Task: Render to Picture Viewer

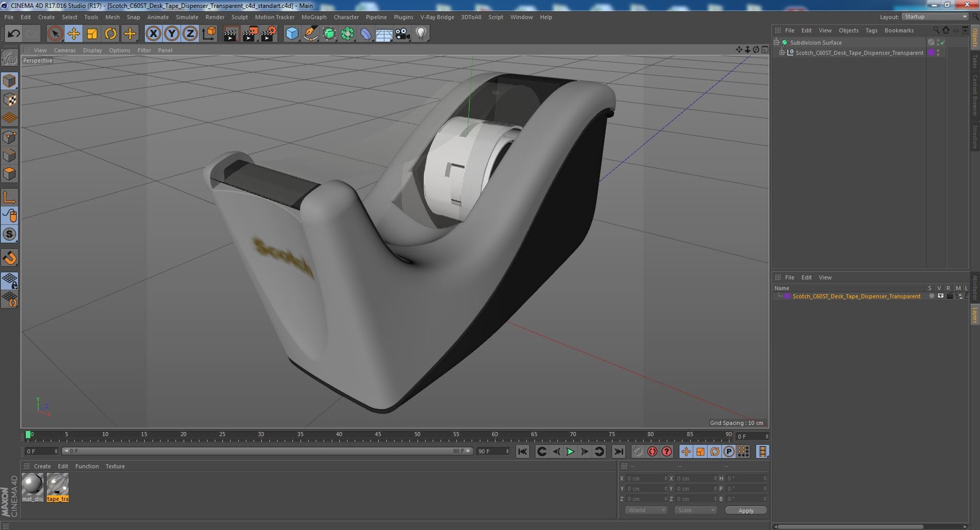Action: coord(250,34)
